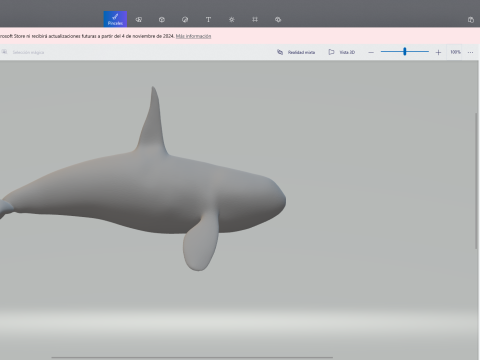This screenshot has height=360, width=480.
Task: Open the 2D shapes tool tab
Action: [139, 20]
